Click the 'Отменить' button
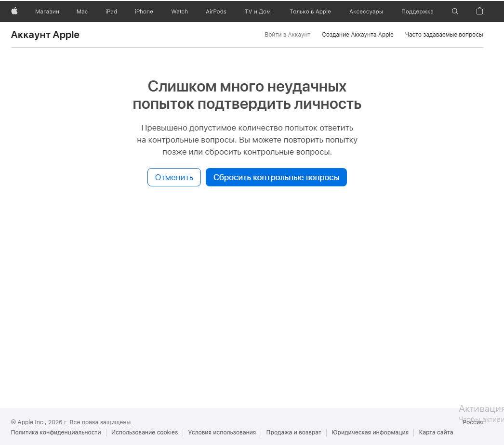The image size is (504, 445). pyautogui.click(x=174, y=177)
